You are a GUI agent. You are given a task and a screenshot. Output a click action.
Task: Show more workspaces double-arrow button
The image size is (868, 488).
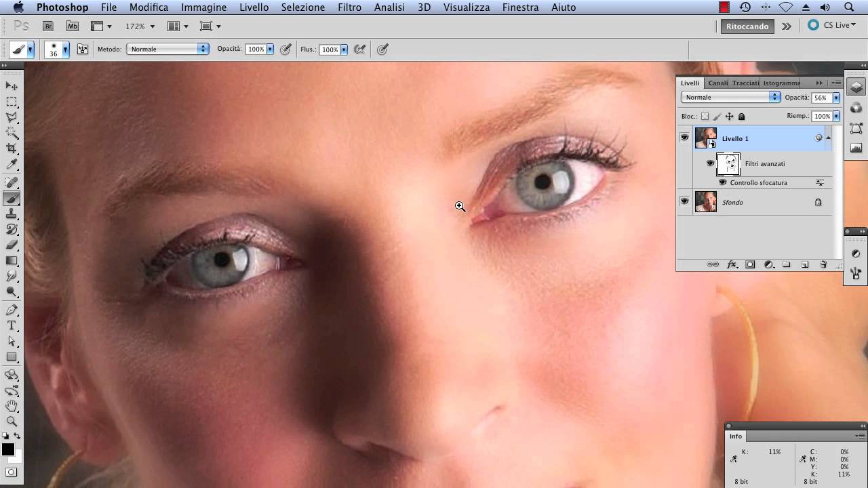pyautogui.click(x=786, y=26)
